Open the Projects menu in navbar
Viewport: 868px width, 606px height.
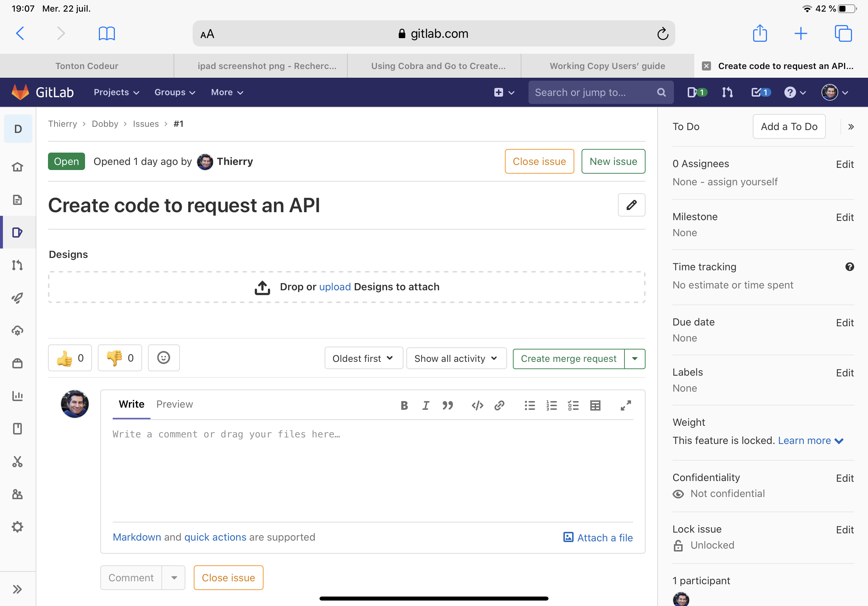click(116, 93)
